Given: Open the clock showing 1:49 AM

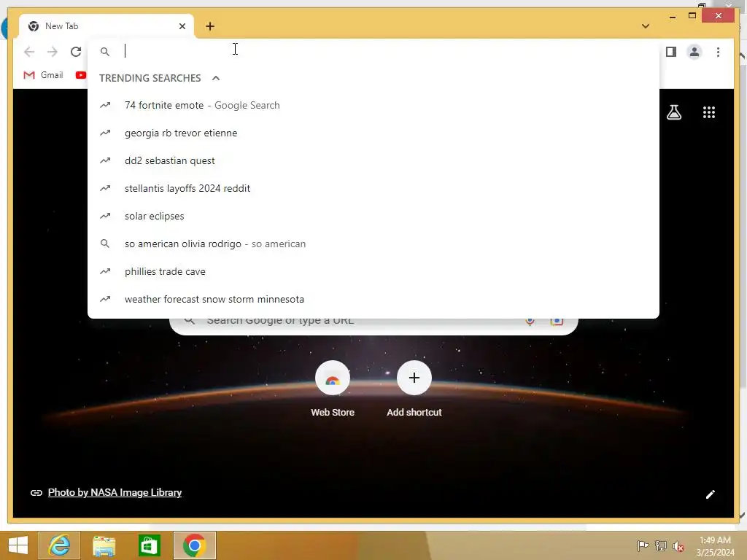Looking at the screenshot, I should click(715, 546).
